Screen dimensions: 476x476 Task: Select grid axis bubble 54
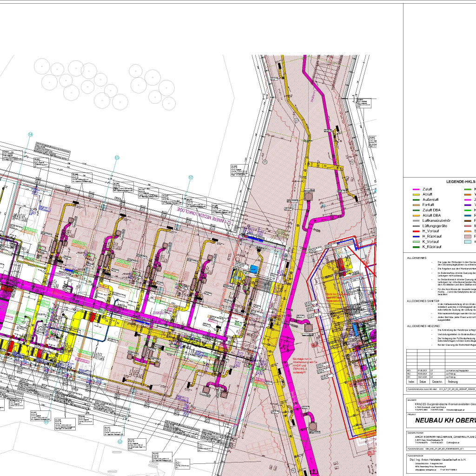[31, 134]
